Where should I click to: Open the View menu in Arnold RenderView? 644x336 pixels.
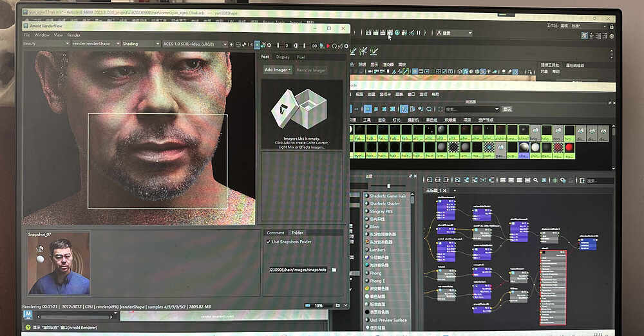59,35
